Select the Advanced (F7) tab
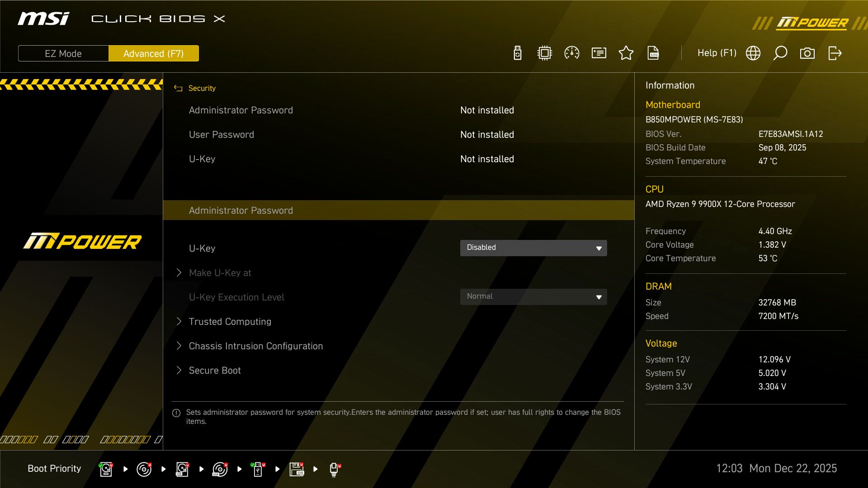 (154, 53)
